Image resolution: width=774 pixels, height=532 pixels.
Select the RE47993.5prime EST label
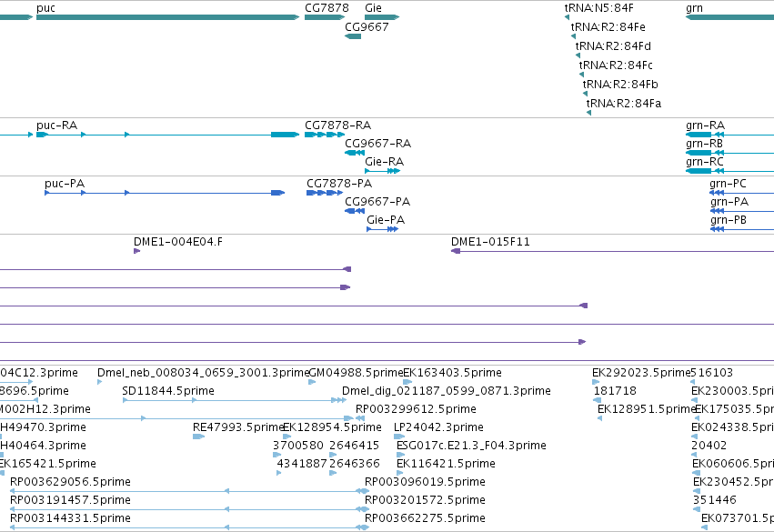[x=238, y=427]
